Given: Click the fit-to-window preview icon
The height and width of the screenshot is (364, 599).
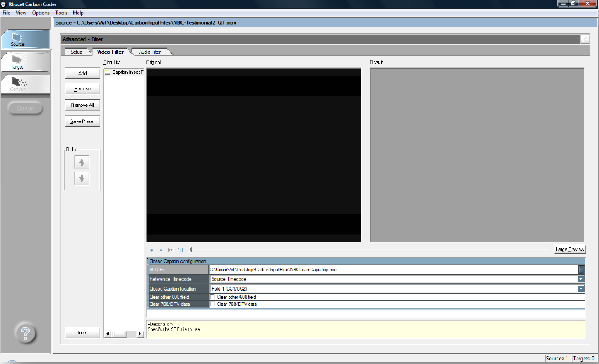Looking at the screenshot, I should (x=170, y=250).
